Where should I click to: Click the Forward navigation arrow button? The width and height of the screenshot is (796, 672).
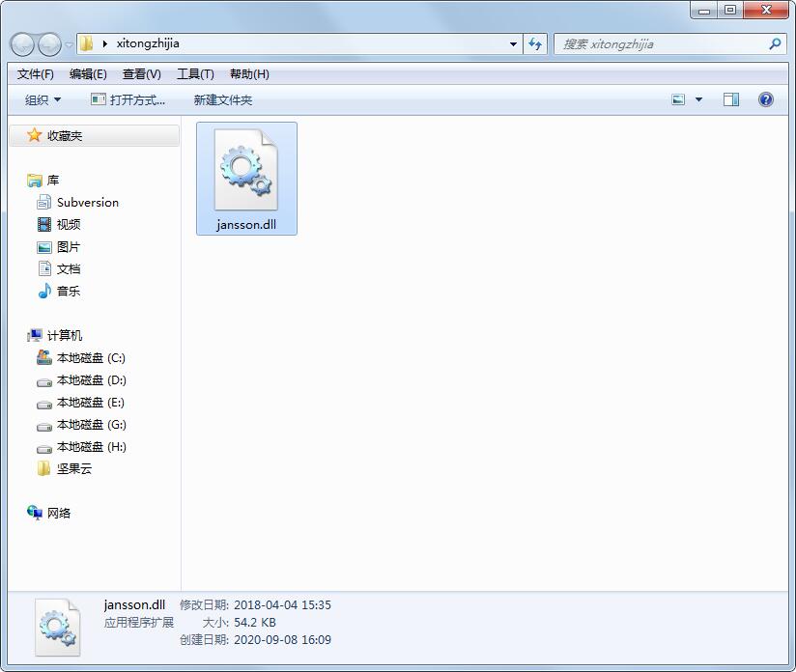pos(49,44)
